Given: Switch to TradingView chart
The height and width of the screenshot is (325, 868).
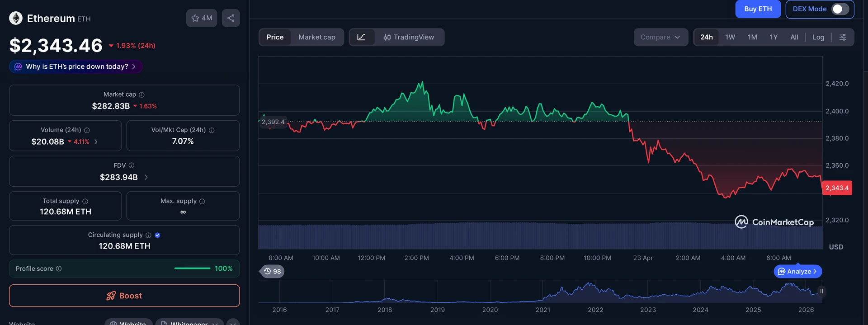Looking at the screenshot, I should pos(409,37).
